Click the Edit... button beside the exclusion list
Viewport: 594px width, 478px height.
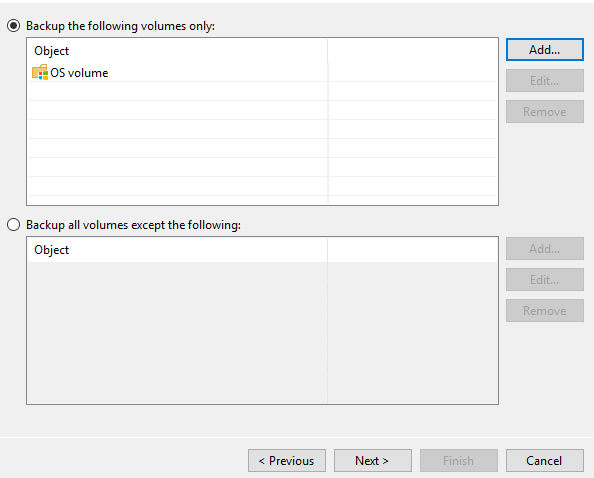[544, 280]
